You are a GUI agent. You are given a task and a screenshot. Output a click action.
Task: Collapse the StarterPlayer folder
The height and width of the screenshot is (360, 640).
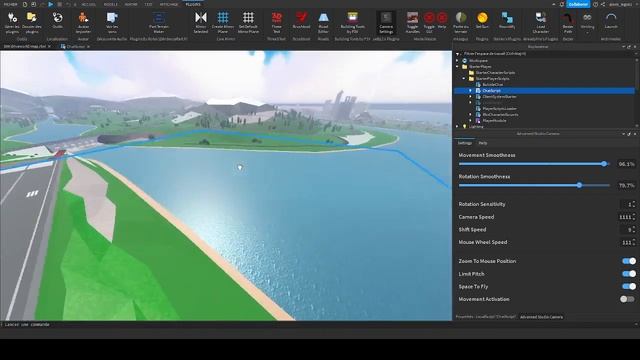[458, 67]
